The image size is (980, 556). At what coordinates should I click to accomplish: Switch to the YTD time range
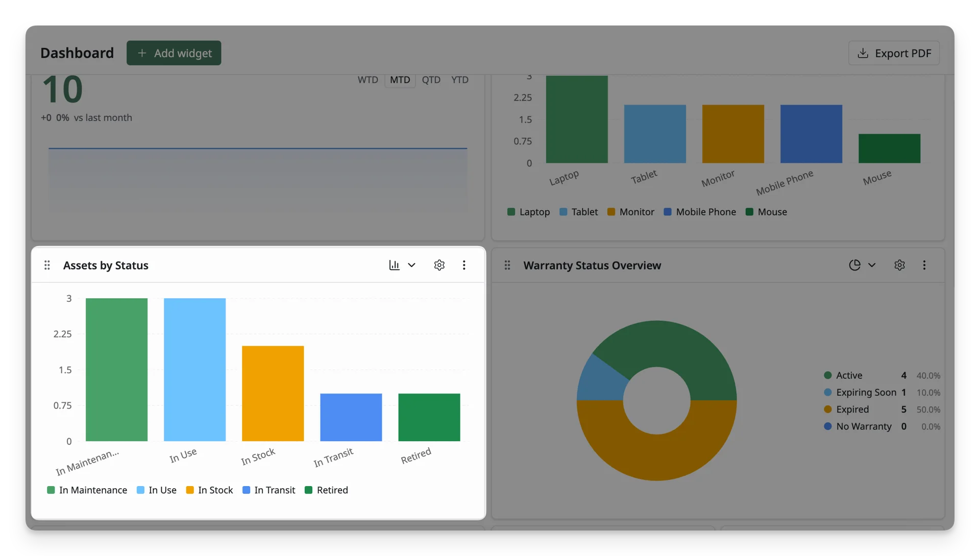[x=459, y=80]
